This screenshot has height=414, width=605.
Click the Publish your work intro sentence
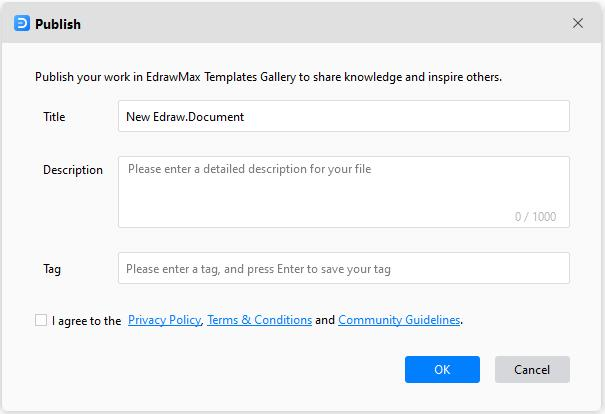269,77
